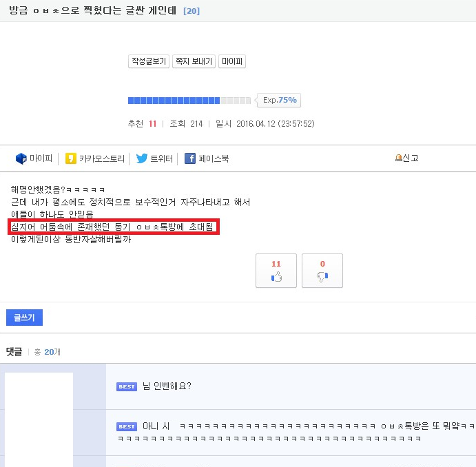476x467 pixels.
Task: Upvote the post with the thumbs-up icon
Action: pyautogui.click(x=276, y=277)
